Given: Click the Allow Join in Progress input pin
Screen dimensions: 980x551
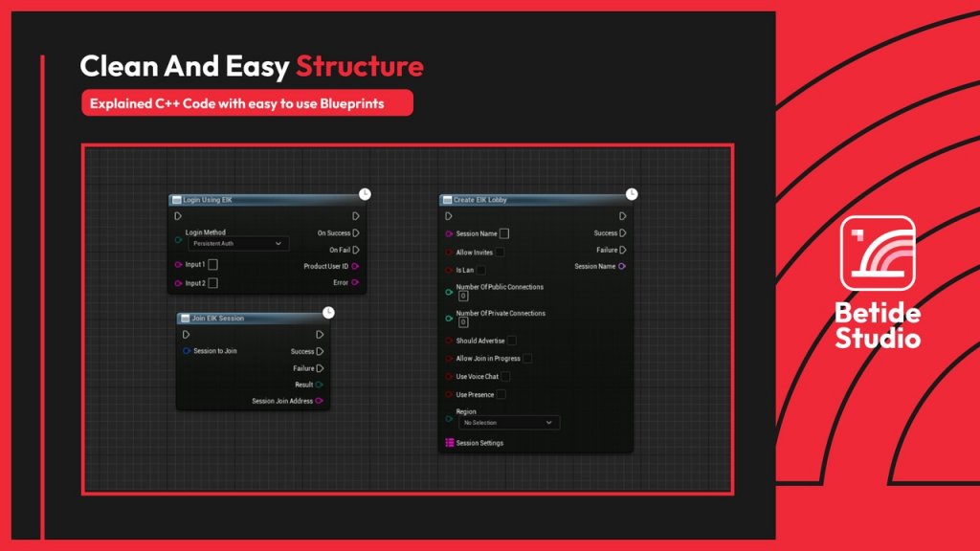Looking at the screenshot, I should click(x=449, y=359).
